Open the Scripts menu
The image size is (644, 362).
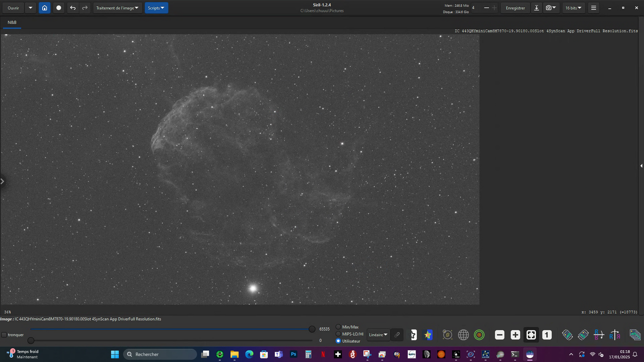pos(156,8)
